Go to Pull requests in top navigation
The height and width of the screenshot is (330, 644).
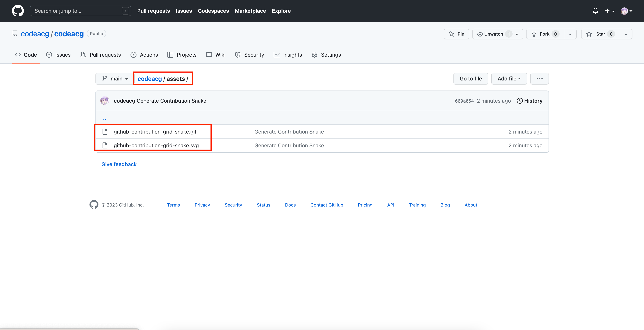pos(153,11)
